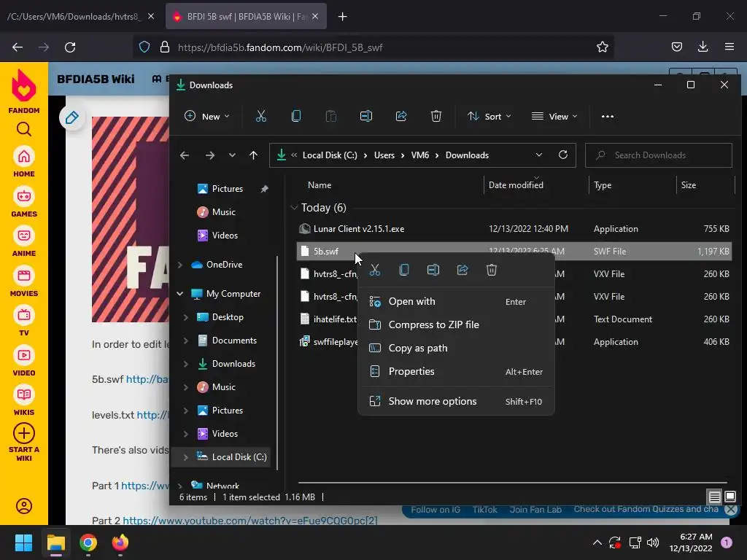Image resolution: width=747 pixels, height=560 pixels.
Task: Click the Delete trash icon in Explorer toolbar
Action: point(436,116)
